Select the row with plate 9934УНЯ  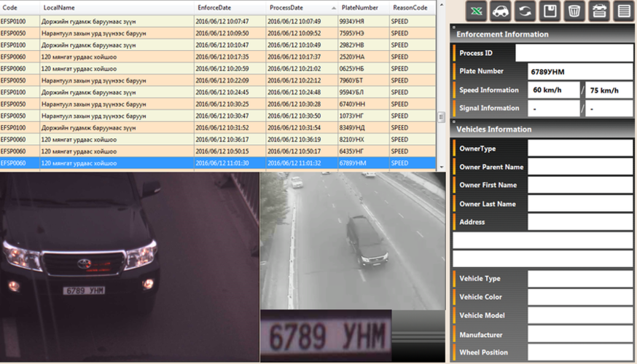219,21
